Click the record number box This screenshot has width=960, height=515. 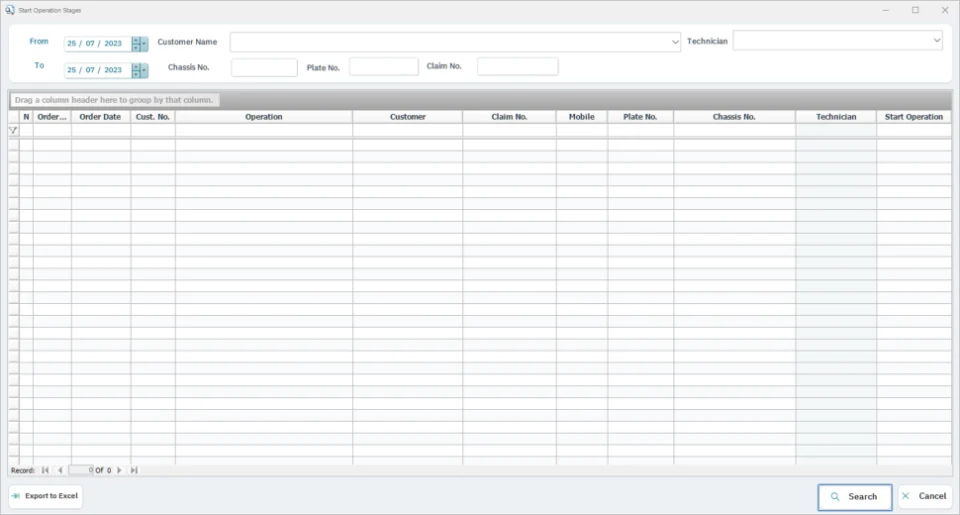point(81,470)
